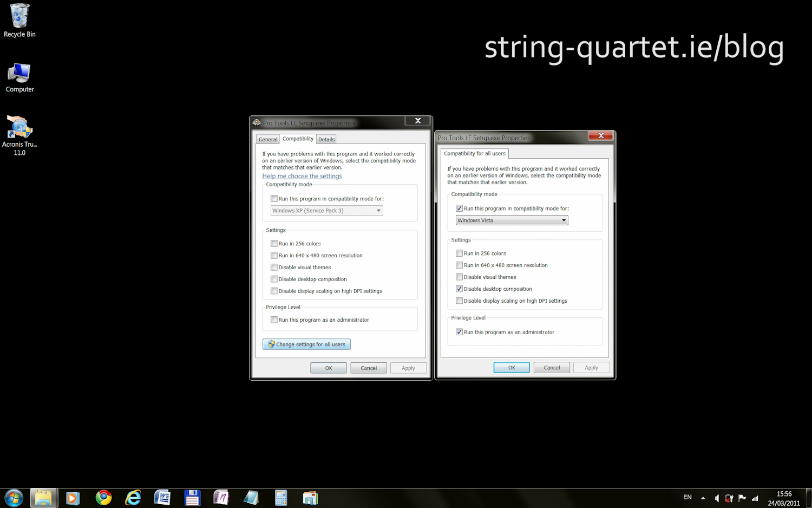Open the network signal tray icon
Image resolution: width=812 pixels, height=508 pixels.
click(755, 498)
